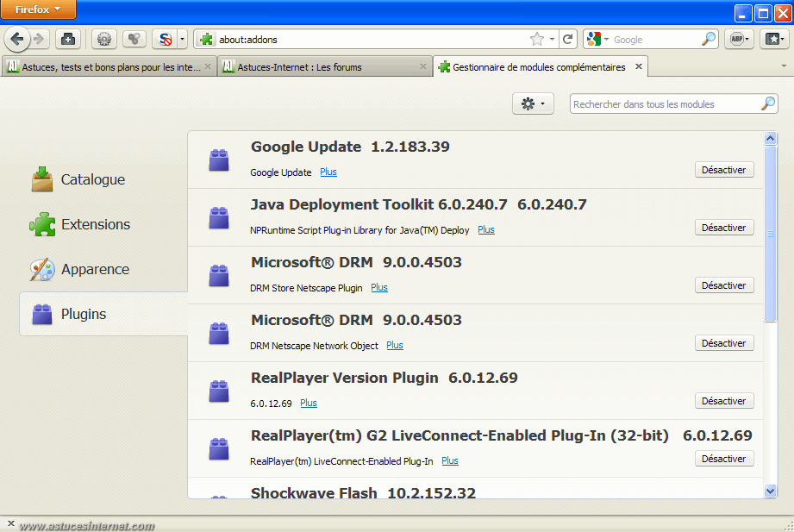Click the DRM Store Netscape Plugin icon
The width and height of the screenshot is (794, 532).
[219, 275]
